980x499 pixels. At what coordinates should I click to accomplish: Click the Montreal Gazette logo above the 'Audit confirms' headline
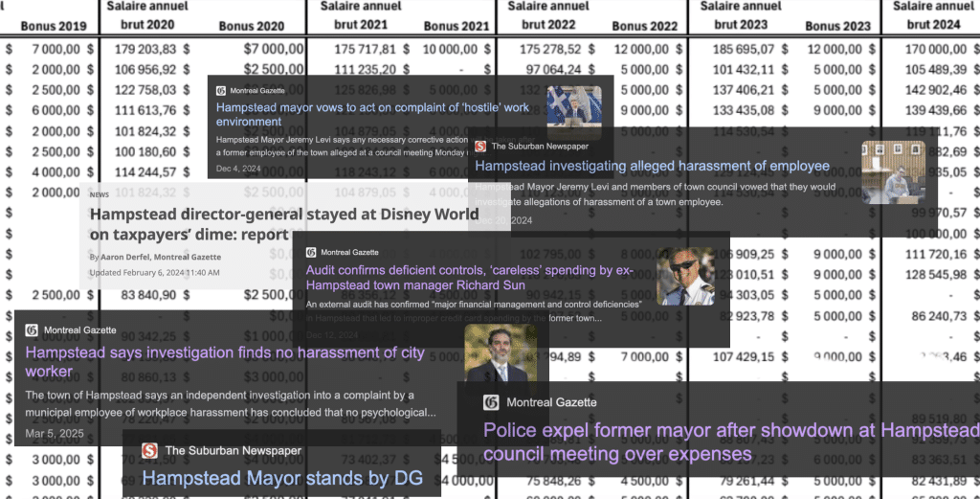pyautogui.click(x=311, y=252)
